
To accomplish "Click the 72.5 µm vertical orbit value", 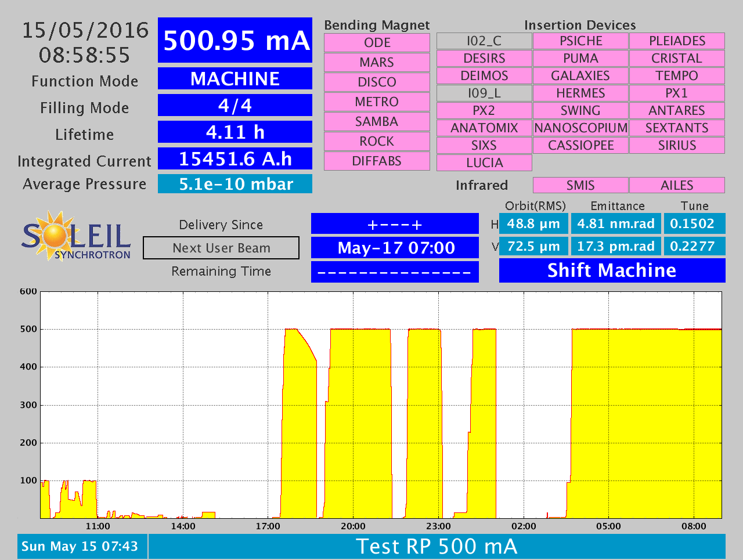I will [x=533, y=246].
